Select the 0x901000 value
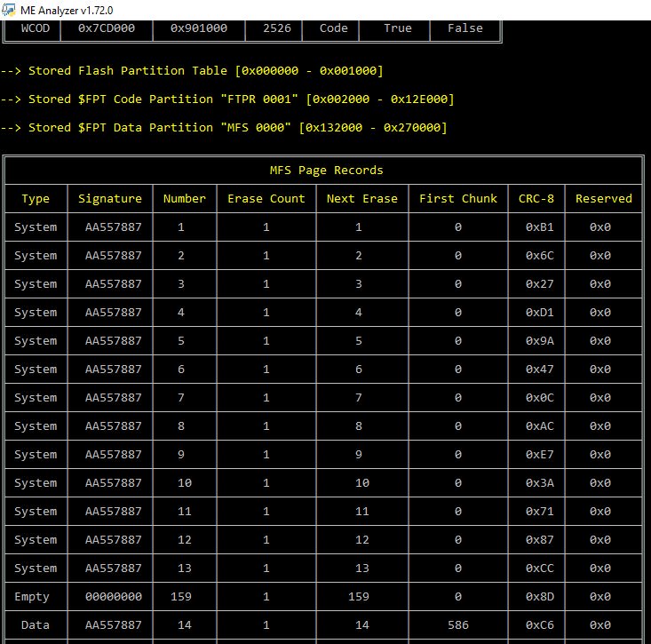 [199, 28]
